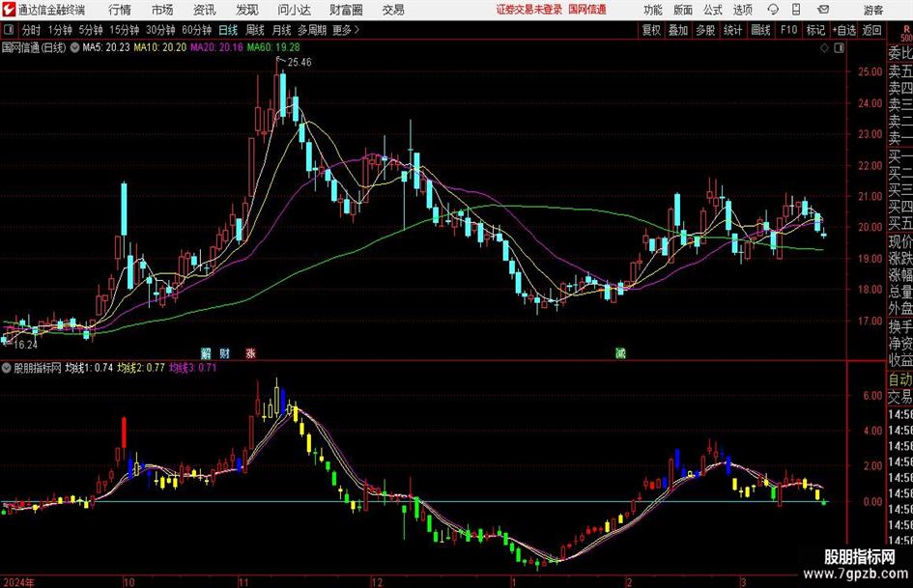Viewport: 913px width, 588px height.
Task: Click the red 国网信通 stock name in title bar
Action: click(x=587, y=10)
